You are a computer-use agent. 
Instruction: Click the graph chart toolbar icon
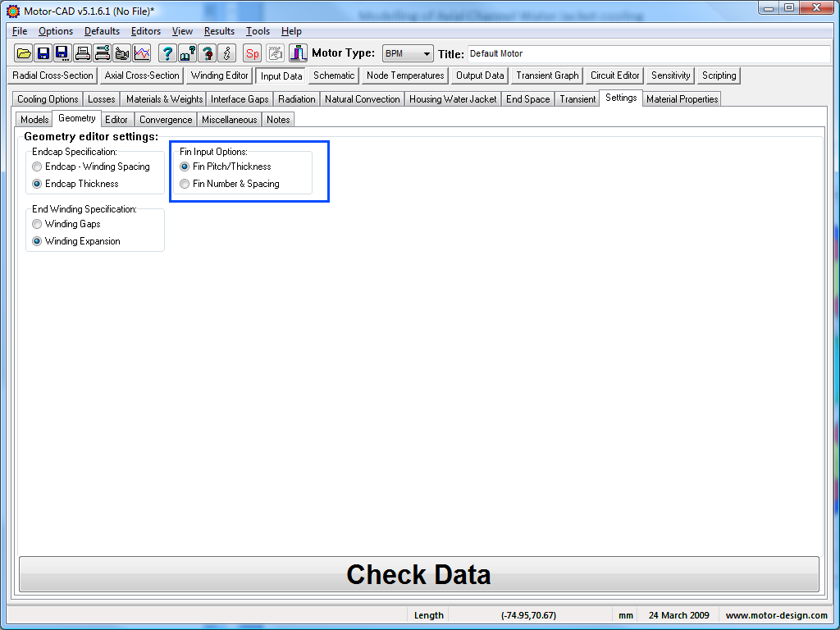(x=142, y=53)
